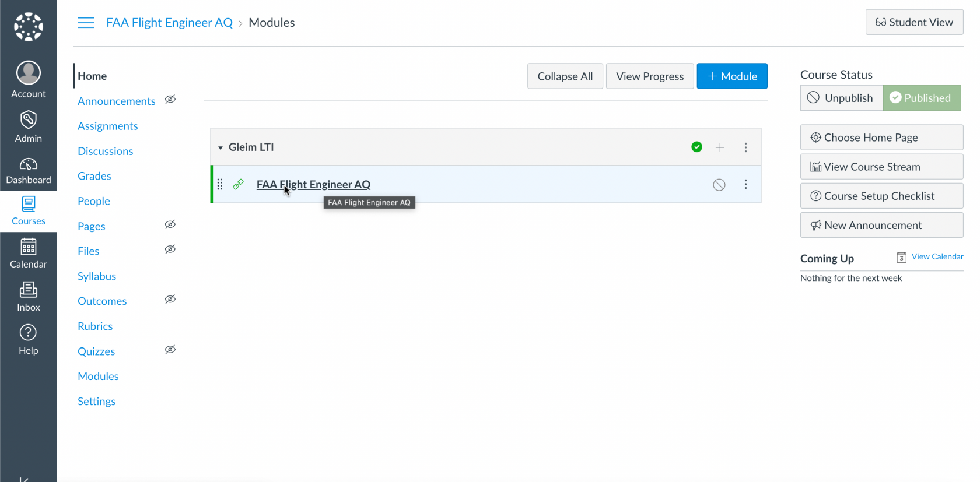Open Quizzes in course navigation
The height and width of the screenshot is (482, 980).
tap(96, 351)
